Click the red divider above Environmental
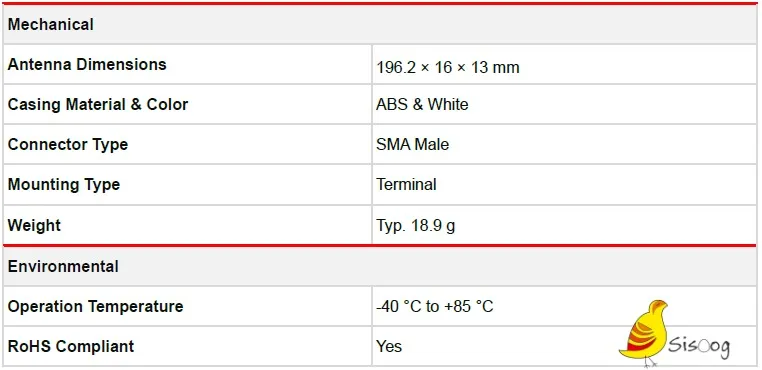The image size is (762, 370). point(380,246)
